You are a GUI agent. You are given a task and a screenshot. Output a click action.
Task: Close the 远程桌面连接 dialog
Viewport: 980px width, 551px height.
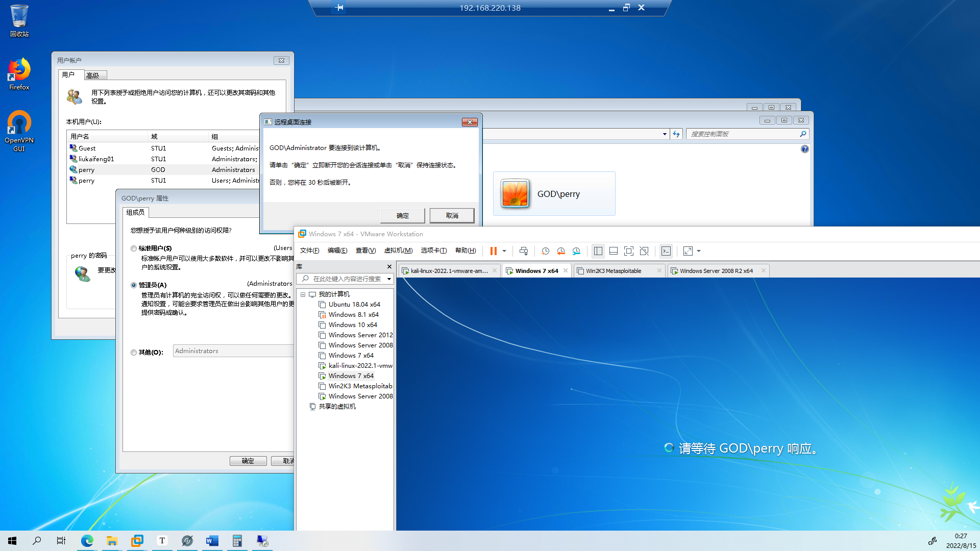tap(470, 122)
